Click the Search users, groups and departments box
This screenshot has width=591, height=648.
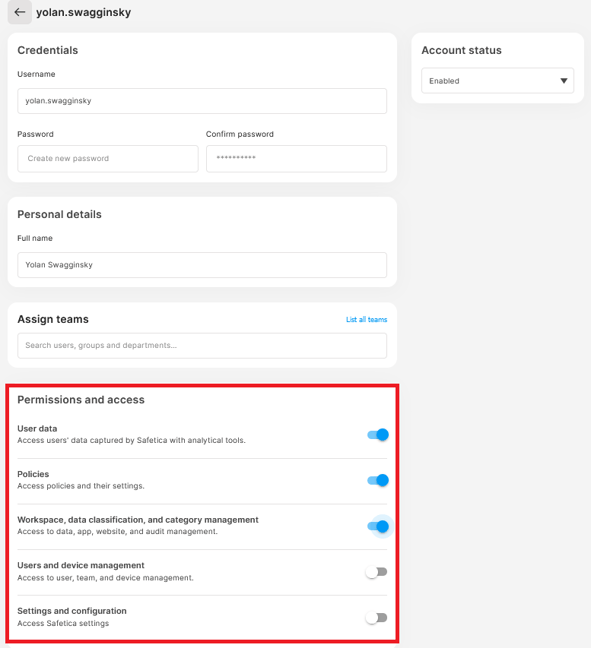click(x=202, y=345)
